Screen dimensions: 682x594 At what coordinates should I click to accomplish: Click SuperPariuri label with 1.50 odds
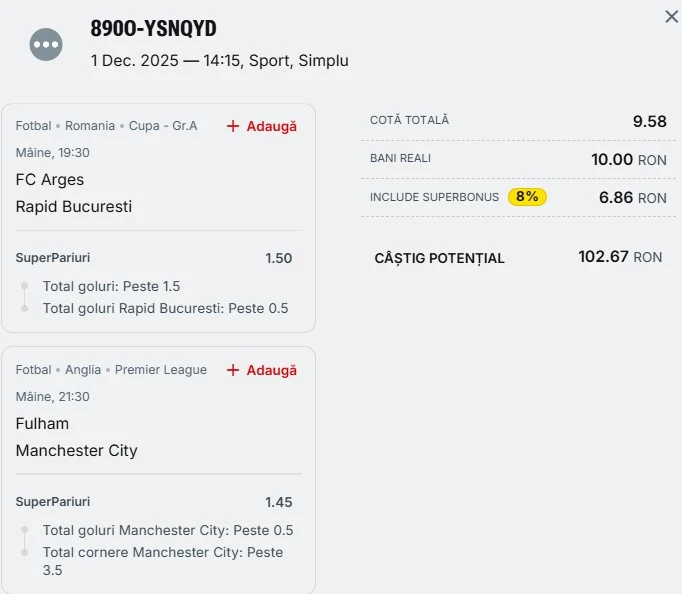pyautogui.click(x=53, y=258)
